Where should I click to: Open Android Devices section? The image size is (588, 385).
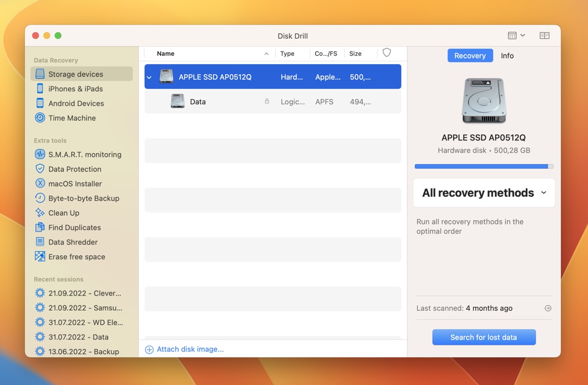point(76,103)
